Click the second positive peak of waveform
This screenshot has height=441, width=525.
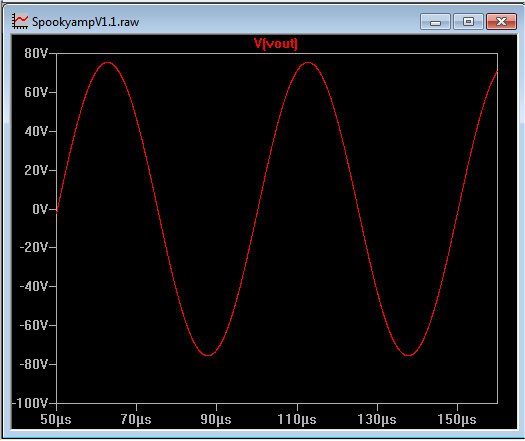click(308, 63)
